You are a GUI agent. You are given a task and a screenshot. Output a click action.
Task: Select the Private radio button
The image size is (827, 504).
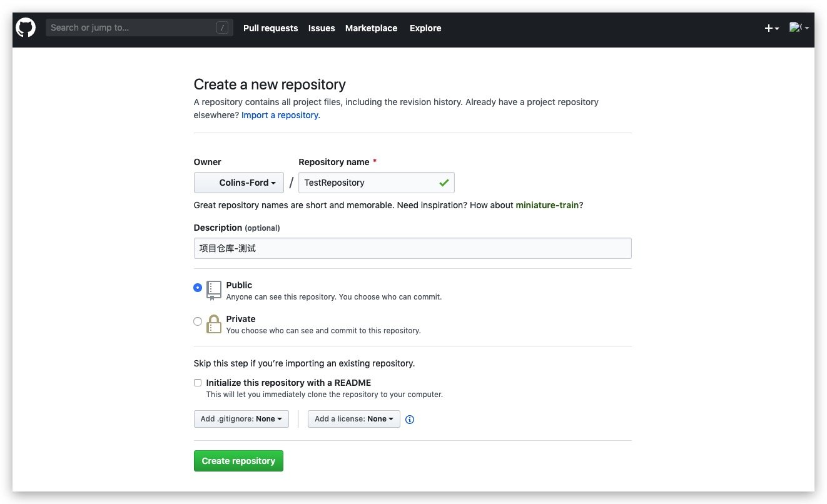pos(198,321)
